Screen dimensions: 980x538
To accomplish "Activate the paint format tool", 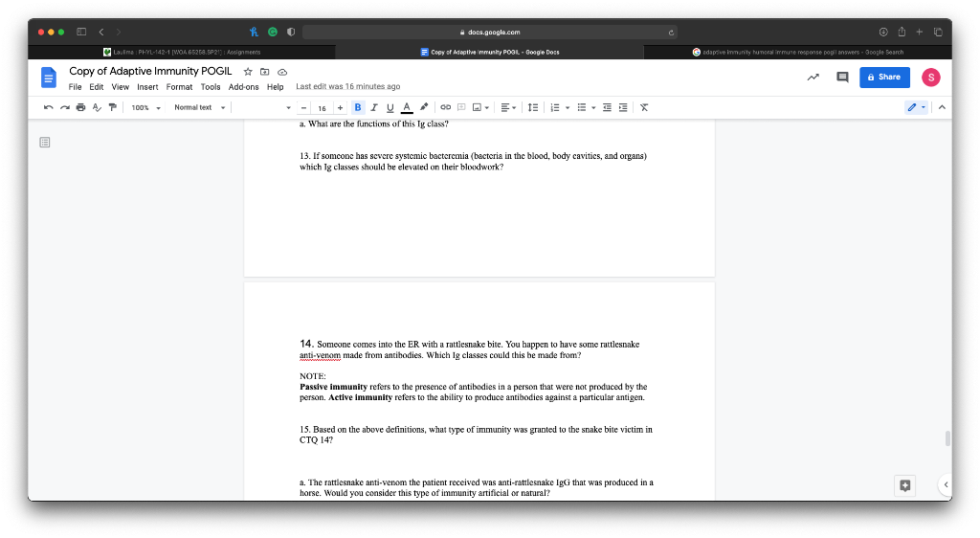I will [x=113, y=107].
